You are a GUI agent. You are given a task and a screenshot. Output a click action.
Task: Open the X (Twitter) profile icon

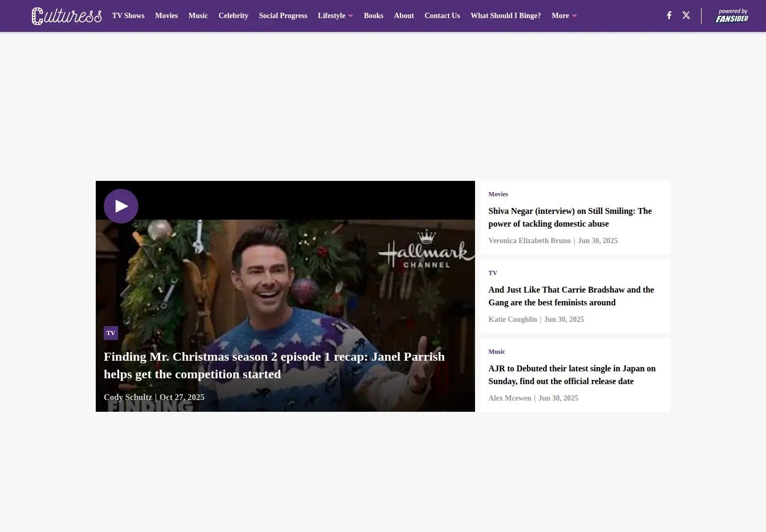686,15
